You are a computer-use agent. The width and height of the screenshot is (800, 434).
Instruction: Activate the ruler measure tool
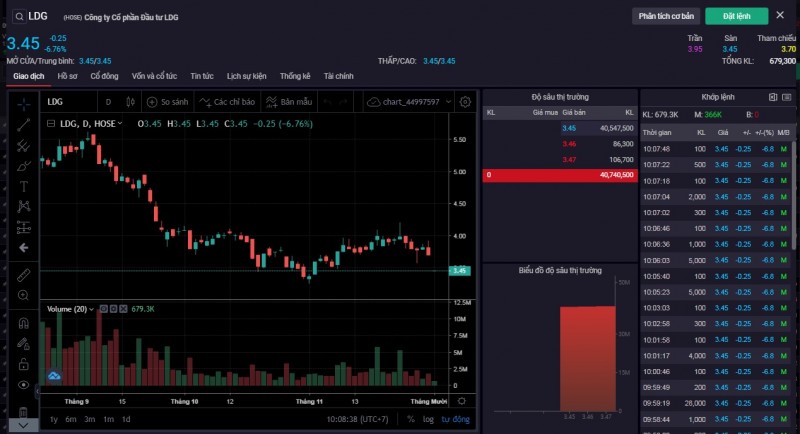point(23,273)
